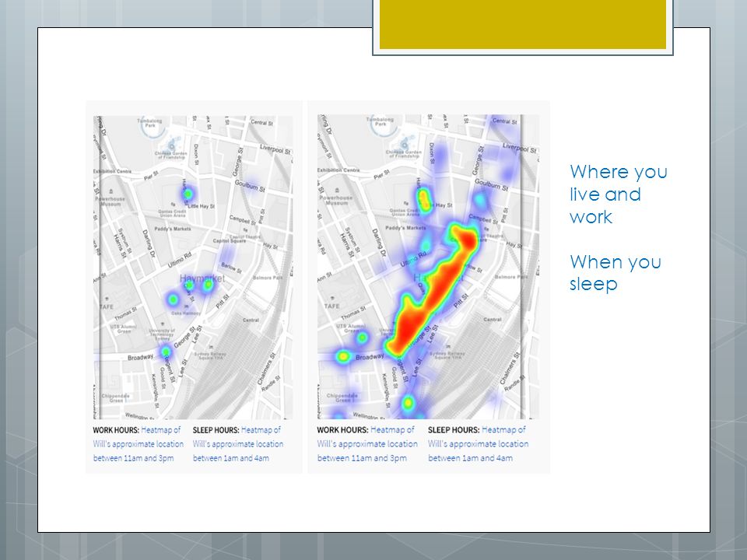Click 'Exhibition Centre' label on right map
Screen dimensions: 747x560
(x=338, y=170)
